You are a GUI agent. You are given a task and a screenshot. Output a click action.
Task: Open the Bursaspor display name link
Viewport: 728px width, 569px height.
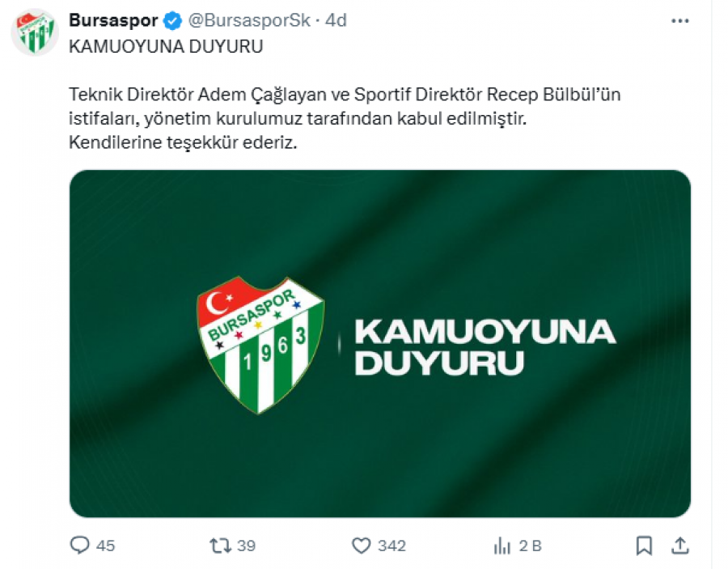click(x=114, y=20)
